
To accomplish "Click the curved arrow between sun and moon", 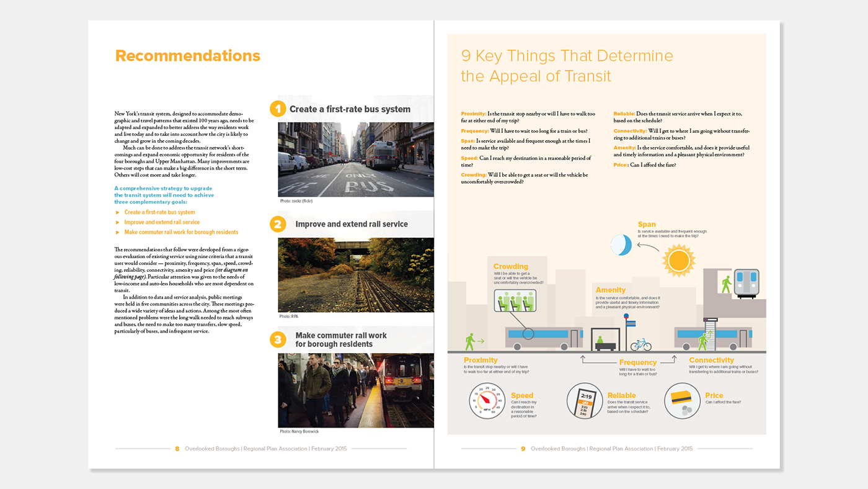I will pos(648,248).
